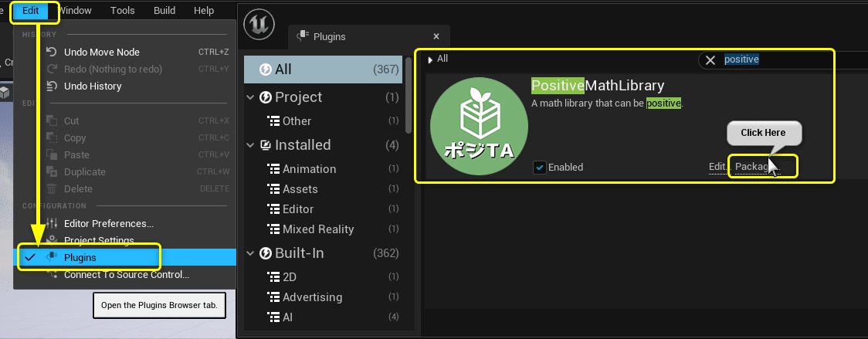The width and height of the screenshot is (868, 339).
Task: Select the All plugins category
Action: (324, 69)
